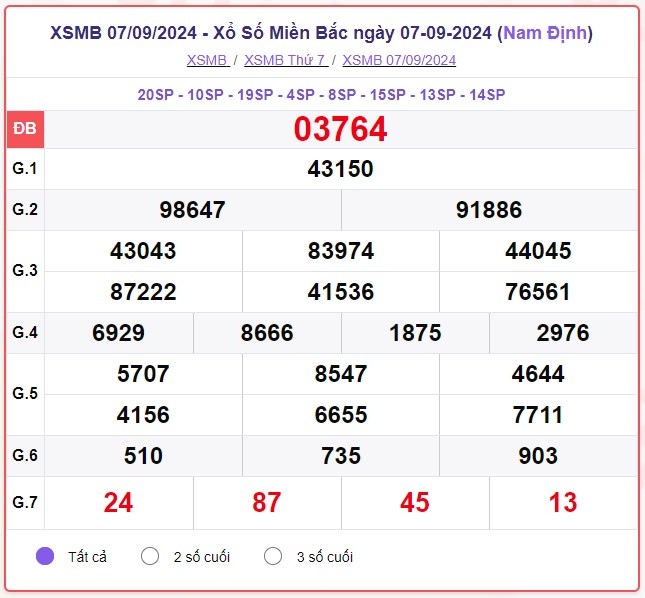Click the G.7 result 13

tap(563, 503)
